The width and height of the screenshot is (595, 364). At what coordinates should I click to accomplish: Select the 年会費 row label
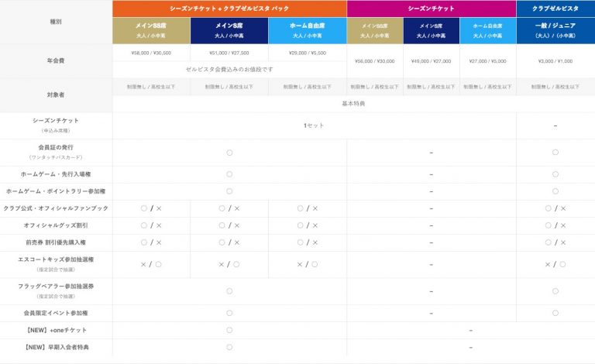[56, 60]
